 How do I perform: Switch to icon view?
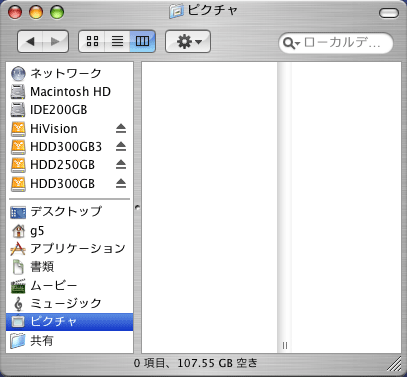pyautogui.click(x=92, y=41)
